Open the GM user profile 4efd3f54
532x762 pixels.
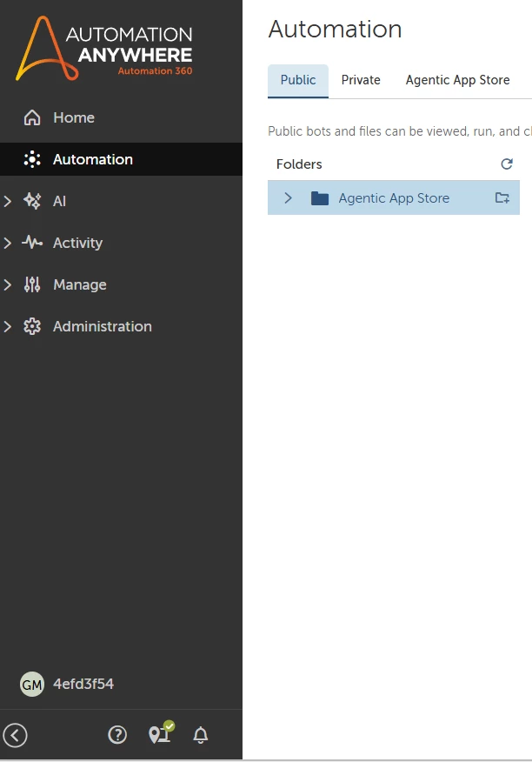[67, 685]
